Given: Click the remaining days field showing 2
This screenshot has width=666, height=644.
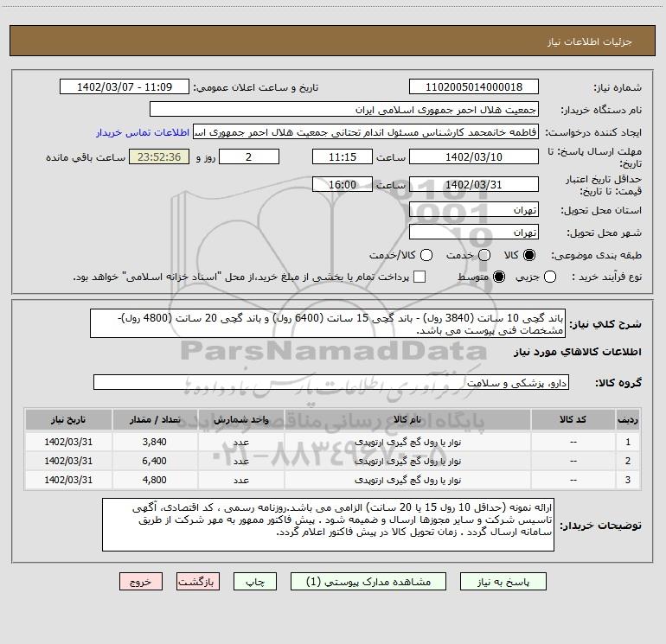Looking at the screenshot, I should [249, 156].
